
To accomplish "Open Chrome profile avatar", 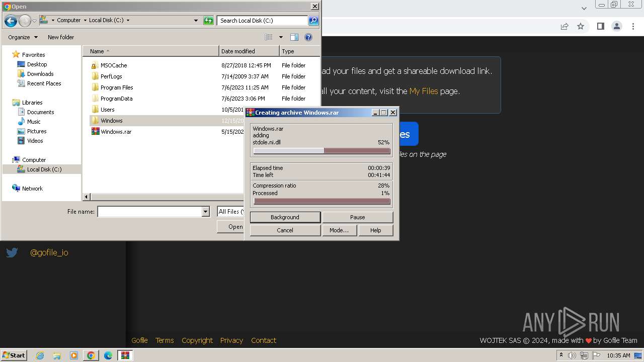I will (617, 26).
